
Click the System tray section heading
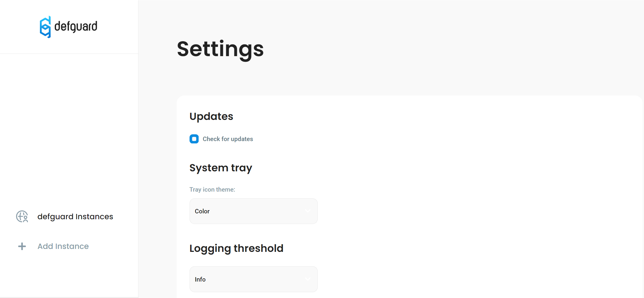tap(221, 168)
